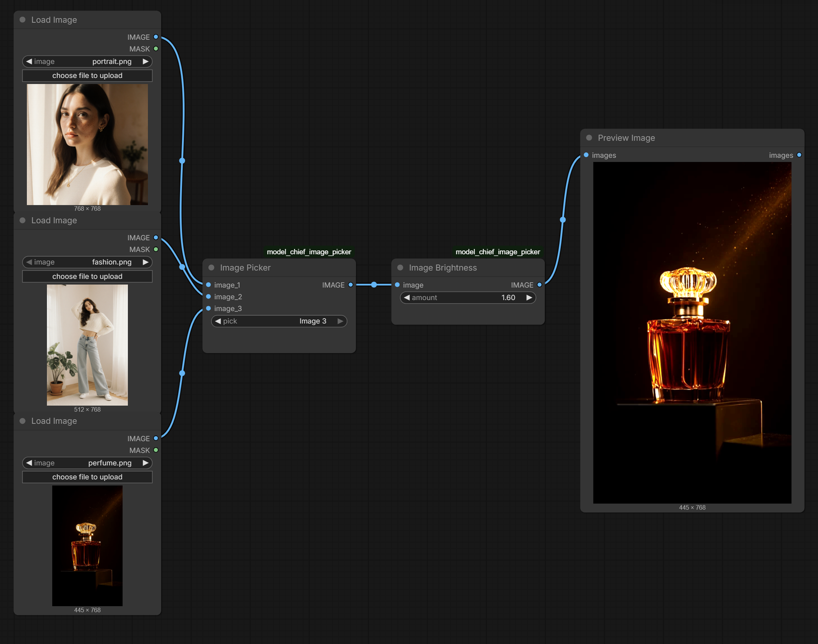Click the IMAGE output port of the portrait Load Image node
This screenshot has height=644, width=818.
[156, 37]
